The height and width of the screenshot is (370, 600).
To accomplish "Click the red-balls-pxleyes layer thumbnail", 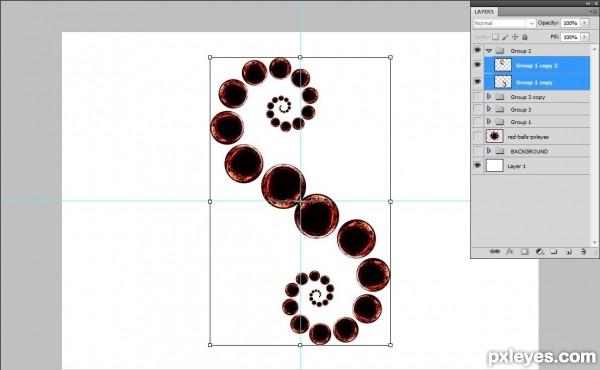I will (494, 136).
